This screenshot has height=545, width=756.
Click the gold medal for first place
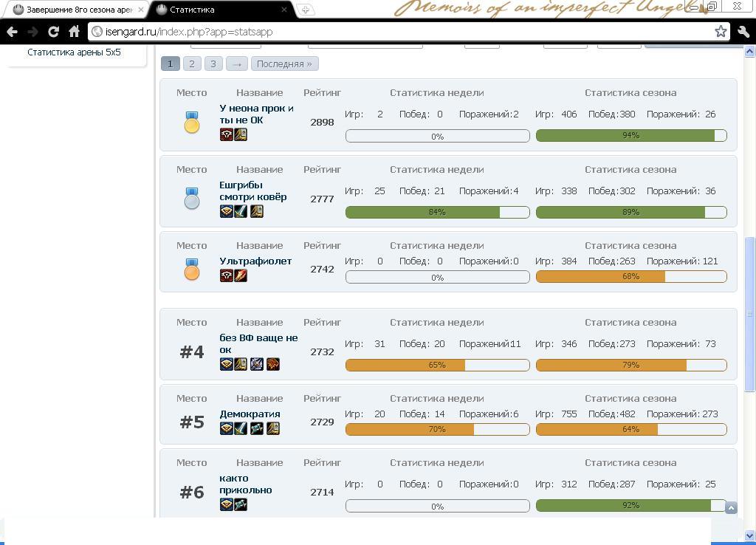(x=192, y=122)
